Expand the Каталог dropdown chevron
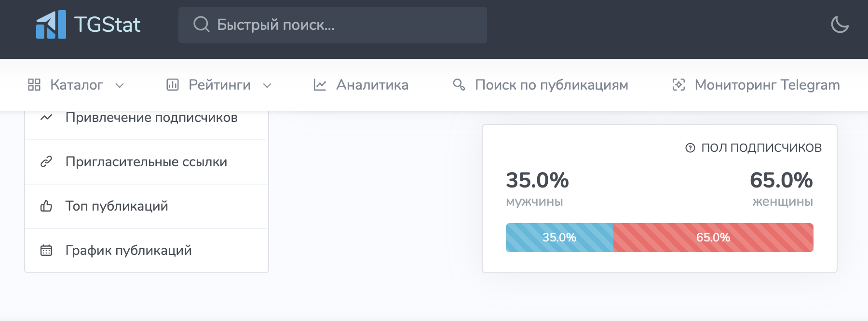The width and height of the screenshot is (868, 321). [x=120, y=86]
